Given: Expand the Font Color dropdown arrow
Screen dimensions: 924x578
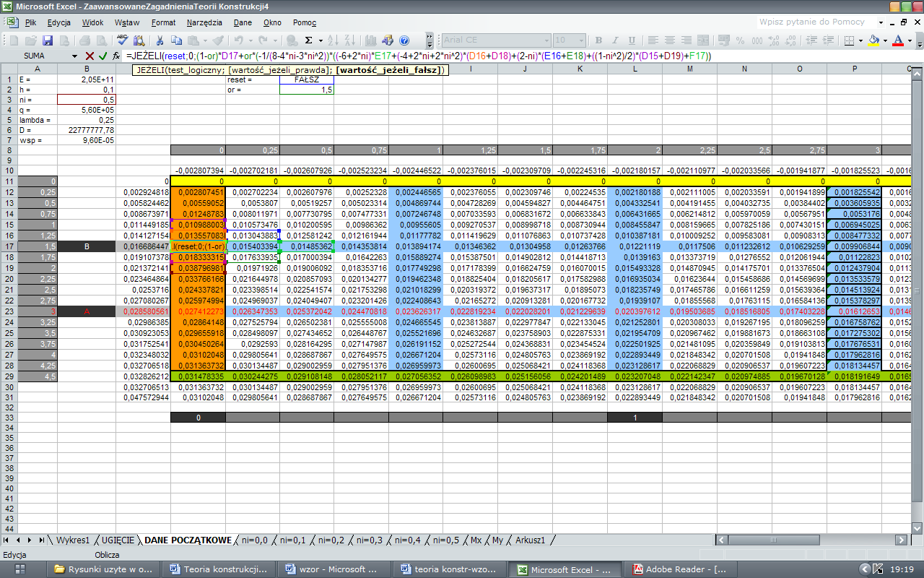Looking at the screenshot, I should pos(910,40).
